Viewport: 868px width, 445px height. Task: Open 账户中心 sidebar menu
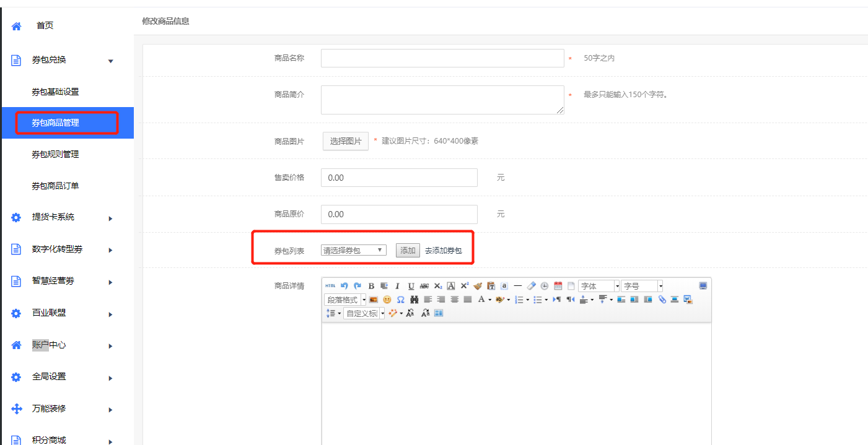67,345
